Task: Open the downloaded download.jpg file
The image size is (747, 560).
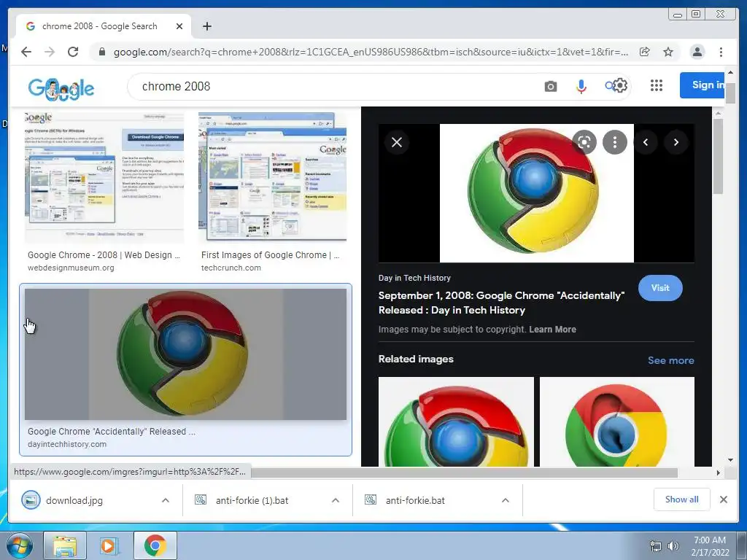Action: point(74,500)
